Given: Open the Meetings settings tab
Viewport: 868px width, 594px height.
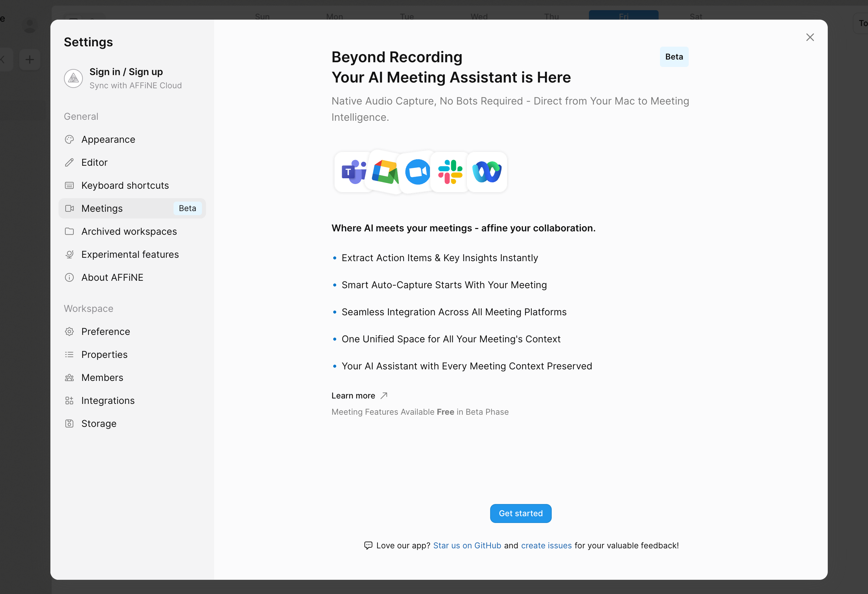Looking at the screenshot, I should coord(102,208).
